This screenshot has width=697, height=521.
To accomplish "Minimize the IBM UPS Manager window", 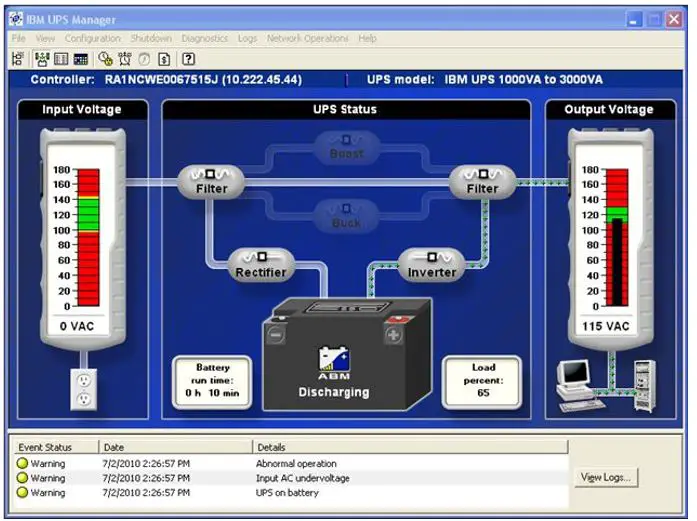I will pos(634,20).
